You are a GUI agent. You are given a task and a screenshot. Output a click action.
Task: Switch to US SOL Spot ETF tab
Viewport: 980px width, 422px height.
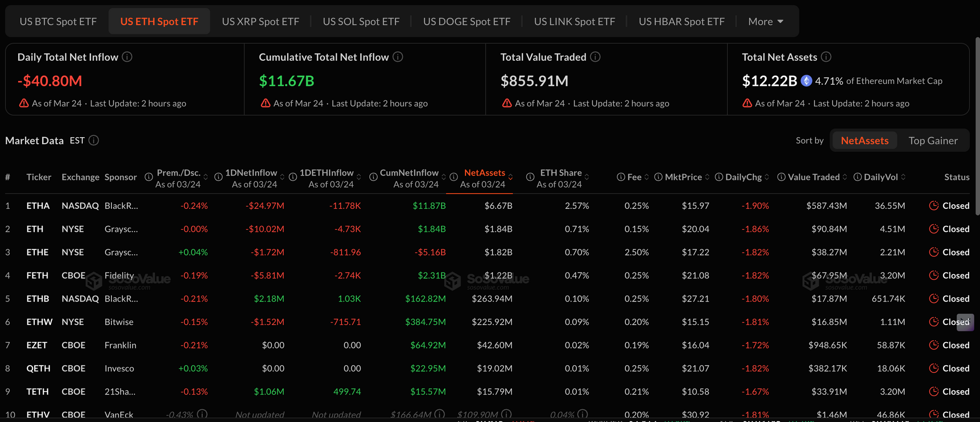[361, 22]
